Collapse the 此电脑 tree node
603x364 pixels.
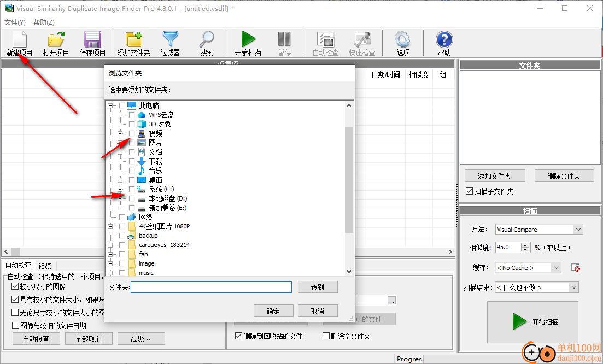pos(110,105)
